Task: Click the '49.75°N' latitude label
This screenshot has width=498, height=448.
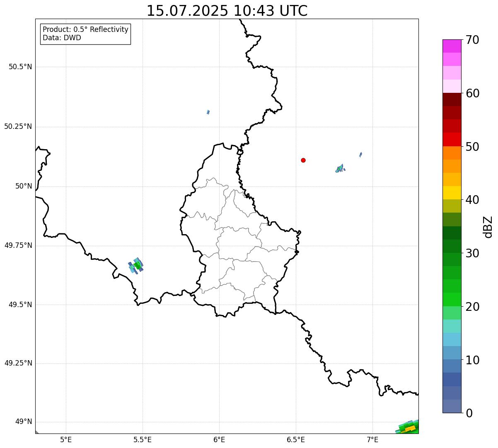Action: click(18, 245)
